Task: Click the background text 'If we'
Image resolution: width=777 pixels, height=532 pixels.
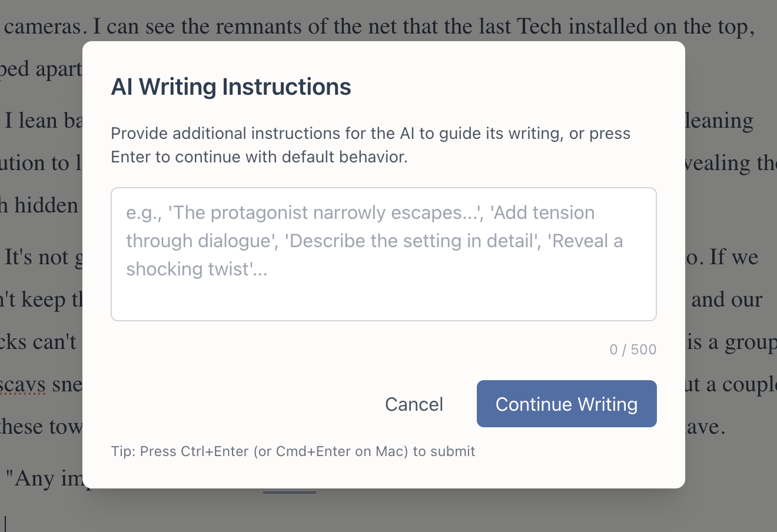Action: tap(734, 257)
